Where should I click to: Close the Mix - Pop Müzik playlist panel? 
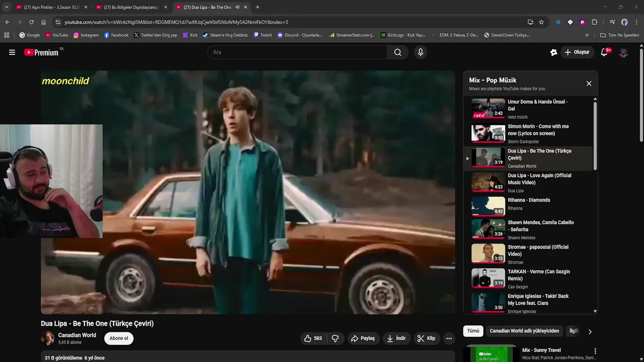[x=589, y=83]
